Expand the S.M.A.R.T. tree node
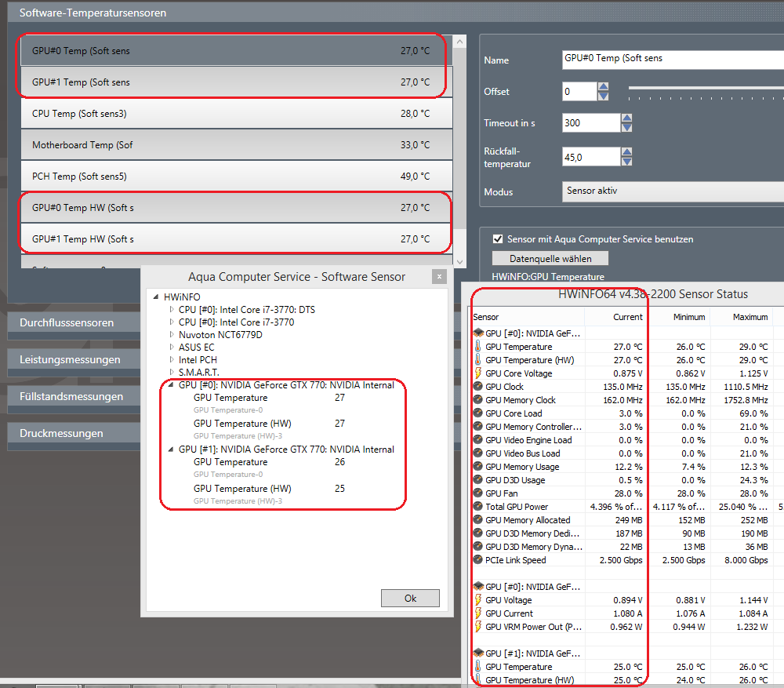Viewport: 784px width, 688px height. pos(172,373)
